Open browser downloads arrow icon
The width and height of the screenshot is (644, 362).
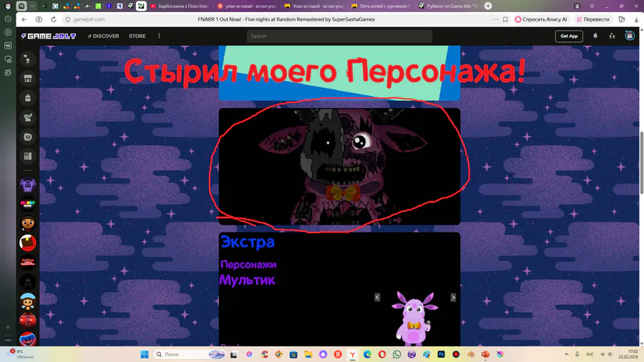pos(636,19)
